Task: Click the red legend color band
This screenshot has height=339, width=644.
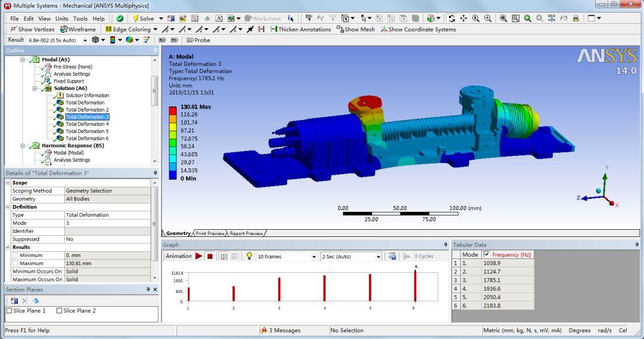Action: 172,110
